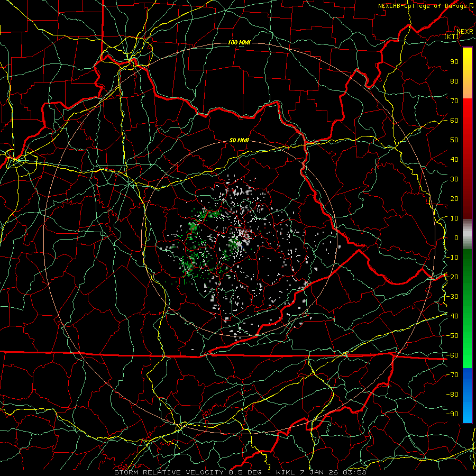Click the -20 value on the velocity scale
Screen dimensions: 476x476
click(x=452, y=277)
